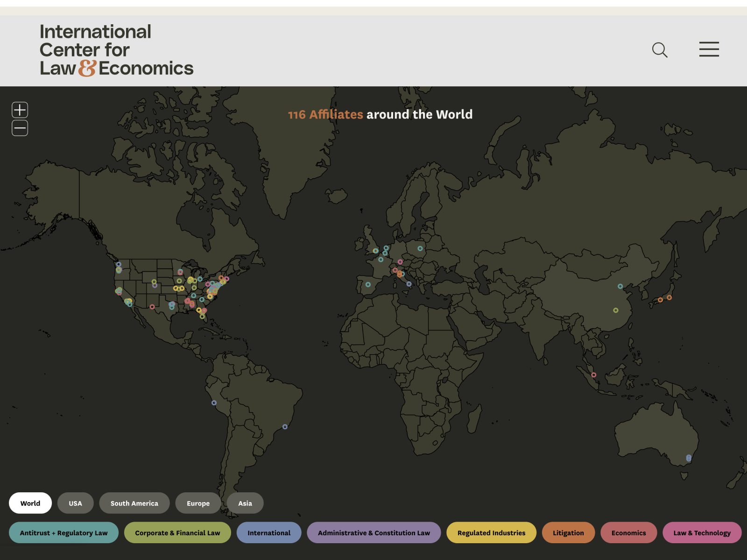The height and width of the screenshot is (560, 747).
Task: Filter by Law & Technology
Action: (702, 532)
